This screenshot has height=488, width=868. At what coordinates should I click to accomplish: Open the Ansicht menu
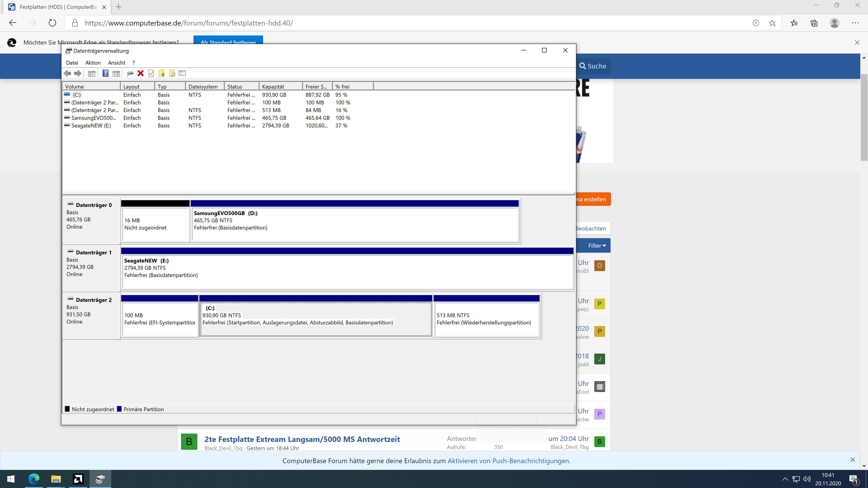point(116,63)
